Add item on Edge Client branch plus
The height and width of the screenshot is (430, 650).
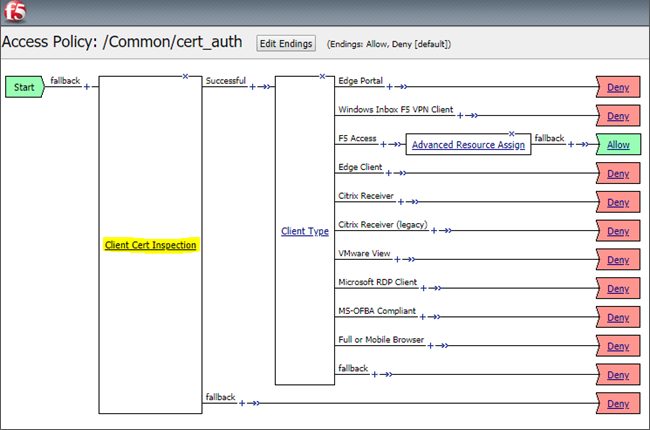click(x=388, y=173)
